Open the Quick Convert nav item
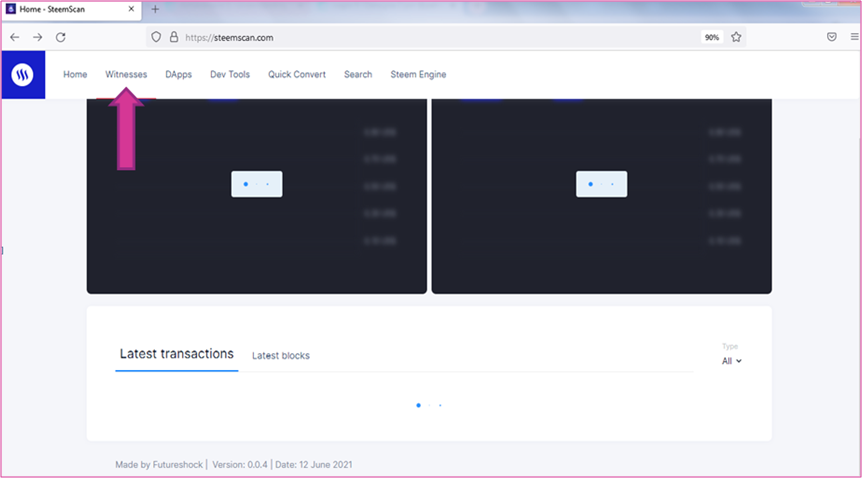This screenshot has width=862, height=478. pos(297,74)
